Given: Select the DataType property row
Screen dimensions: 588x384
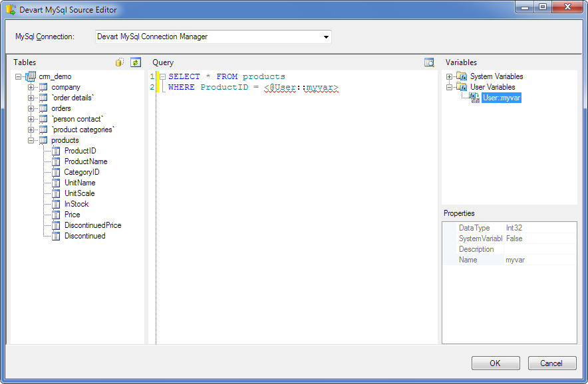Looking at the screenshot, I should coord(510,228).
